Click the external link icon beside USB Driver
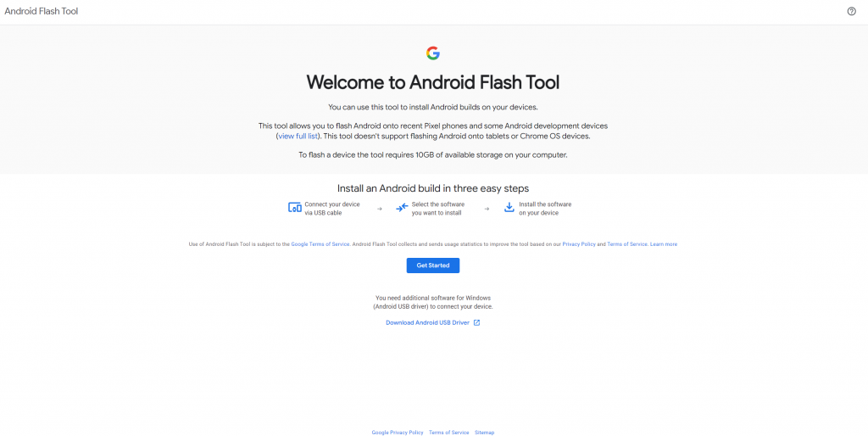 click(x=476, y=322)
